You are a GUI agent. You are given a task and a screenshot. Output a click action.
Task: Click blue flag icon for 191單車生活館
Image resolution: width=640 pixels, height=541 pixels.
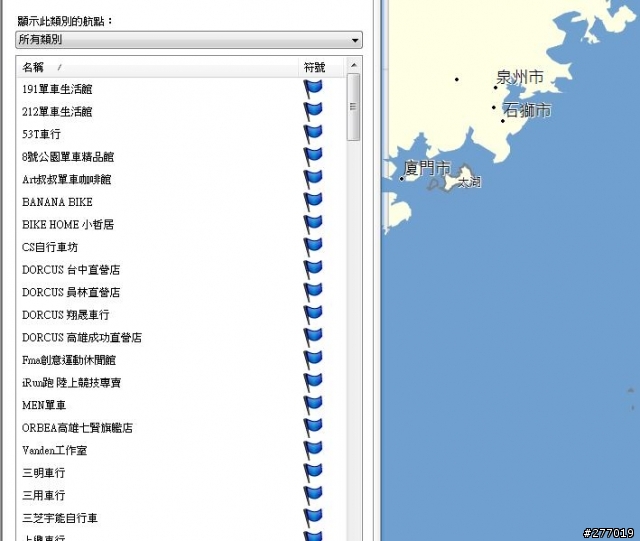(x=313, y=89)
